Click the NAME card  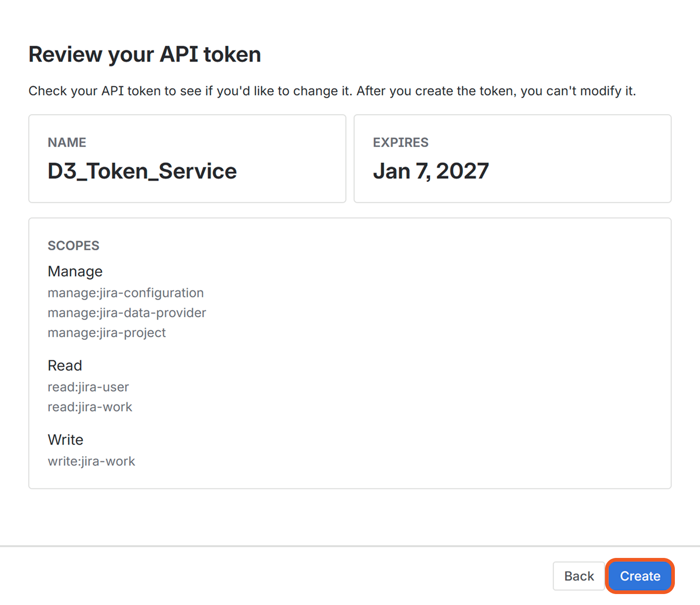187,159
